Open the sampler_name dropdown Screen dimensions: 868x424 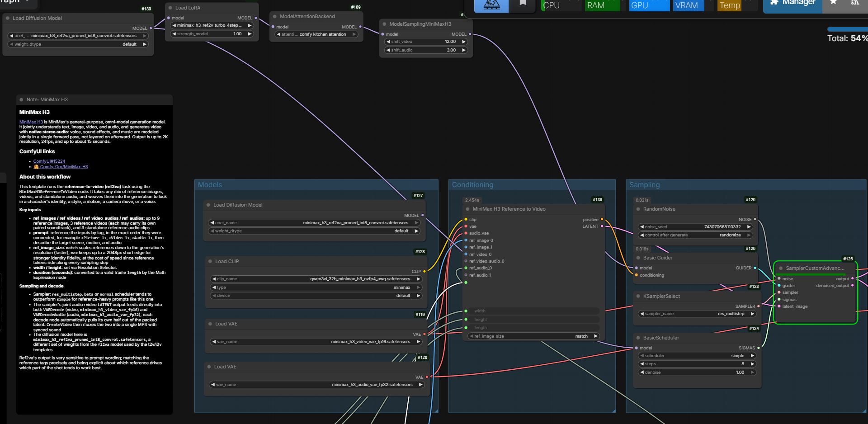coord(697,314)
